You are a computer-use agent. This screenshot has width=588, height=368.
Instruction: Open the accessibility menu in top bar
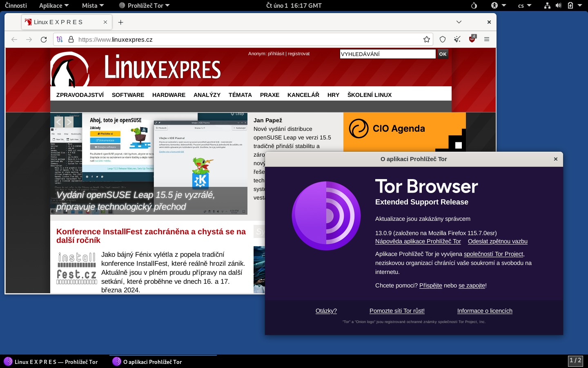pos(499,6)
